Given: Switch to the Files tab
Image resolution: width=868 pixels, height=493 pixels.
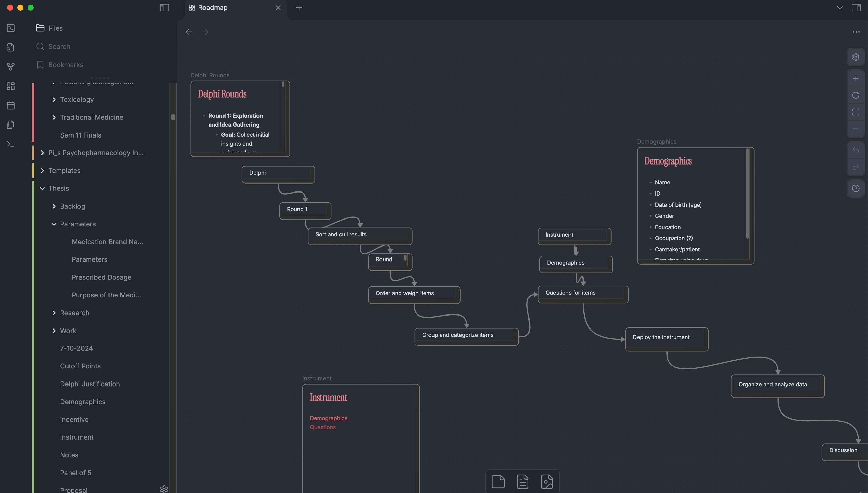Looking at the screenshot, I should (x=49, y=28).
